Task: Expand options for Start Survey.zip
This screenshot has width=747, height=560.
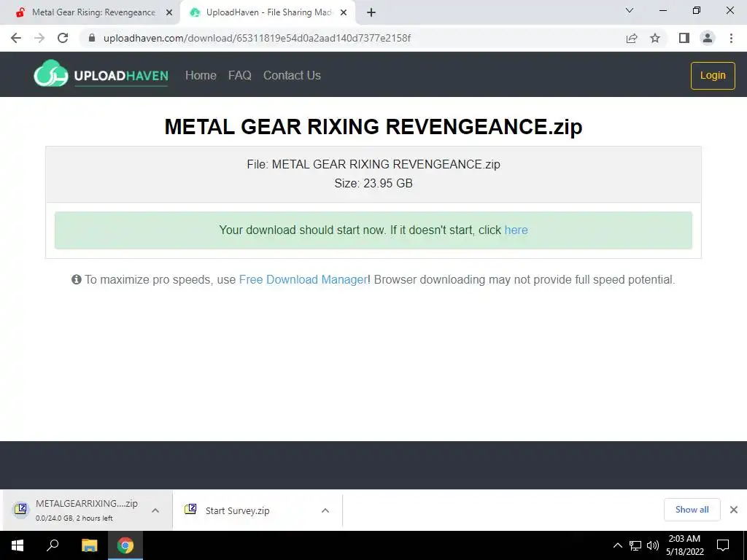Action: click(x=325, y=510)
